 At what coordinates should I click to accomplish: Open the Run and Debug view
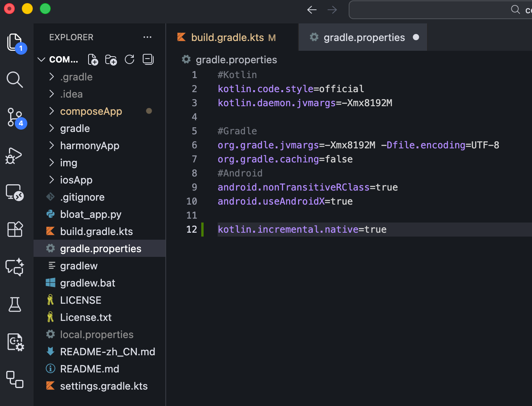[x=15, y=155]
